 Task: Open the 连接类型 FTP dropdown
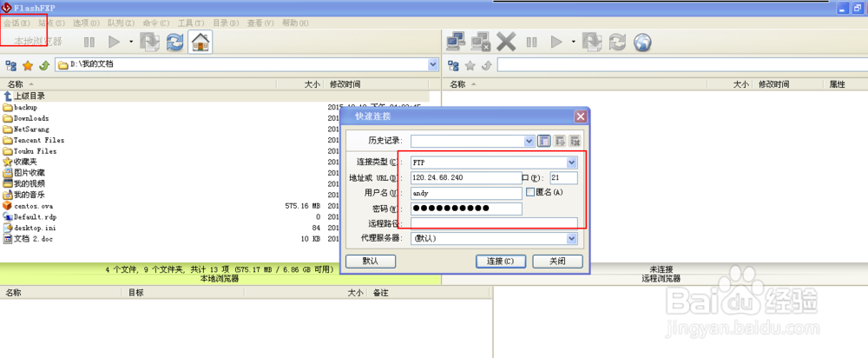[572, 162]
